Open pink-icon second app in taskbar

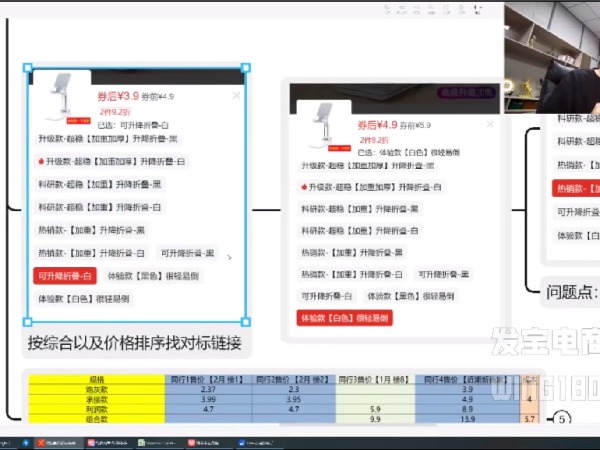[108, 443]
